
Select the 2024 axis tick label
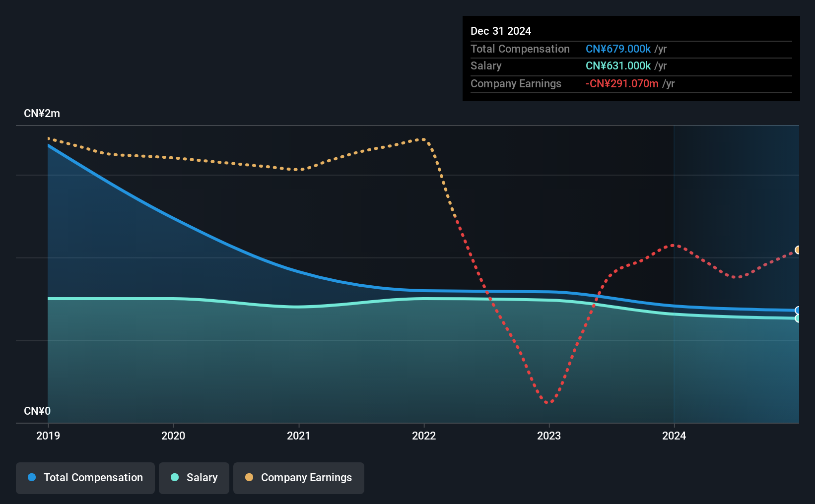[674, 436]
